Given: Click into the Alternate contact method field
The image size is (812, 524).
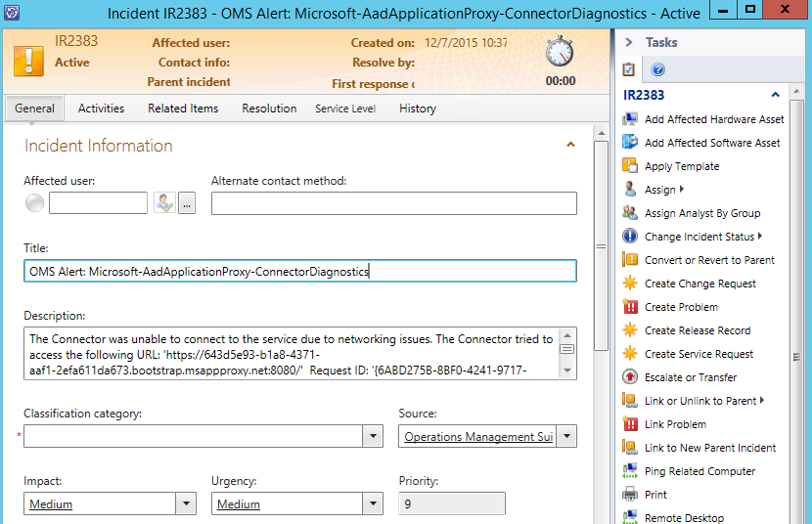Looking at the screenshot, I should [x=393, y=203].
